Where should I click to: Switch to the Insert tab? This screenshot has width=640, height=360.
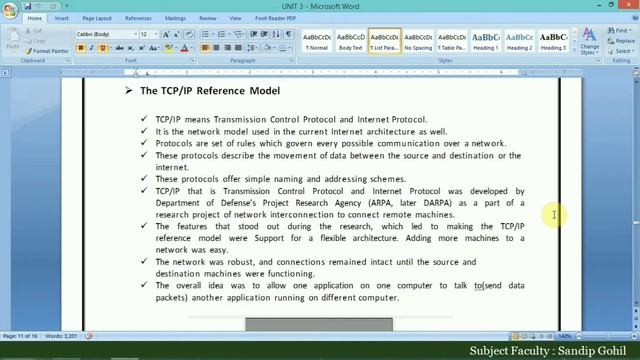click(62, 18)
